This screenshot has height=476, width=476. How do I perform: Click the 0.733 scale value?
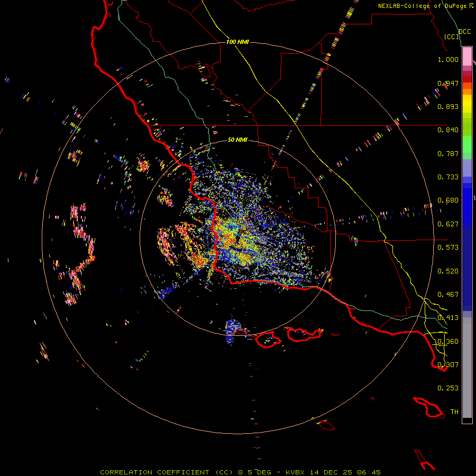448,177
